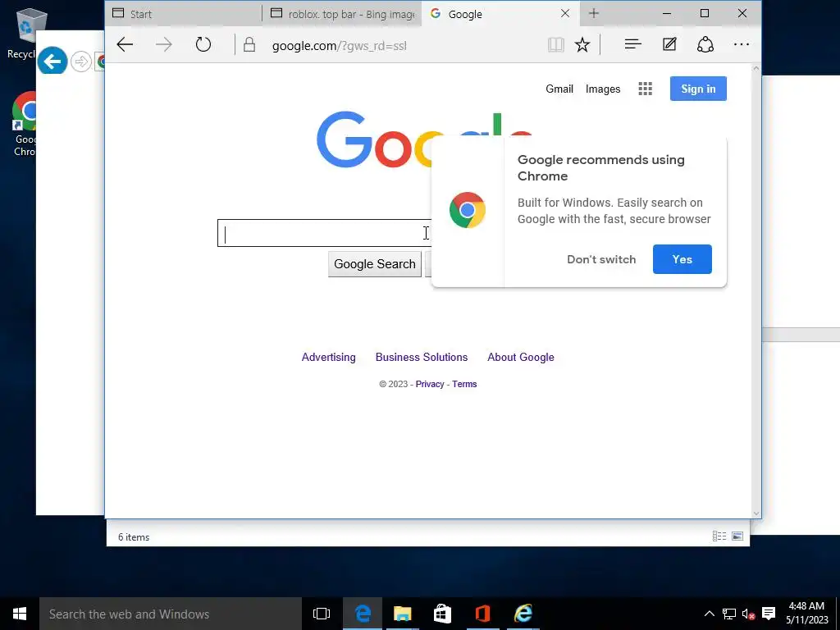Open Business Solutions link
The height and width of the screenshot is (630, 840).
421,358
